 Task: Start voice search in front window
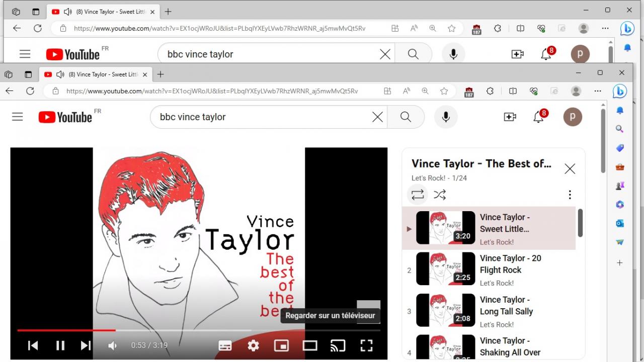(x=446, y=117)
